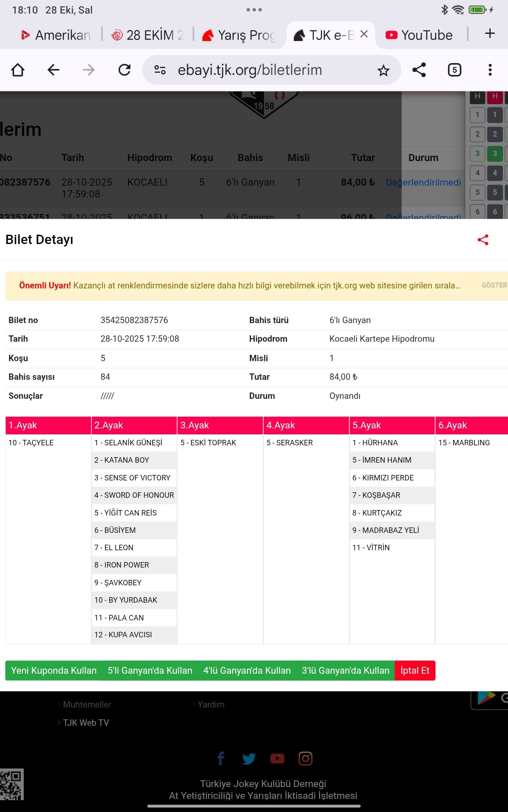Switch to the YouTube tab

point(419,35)
